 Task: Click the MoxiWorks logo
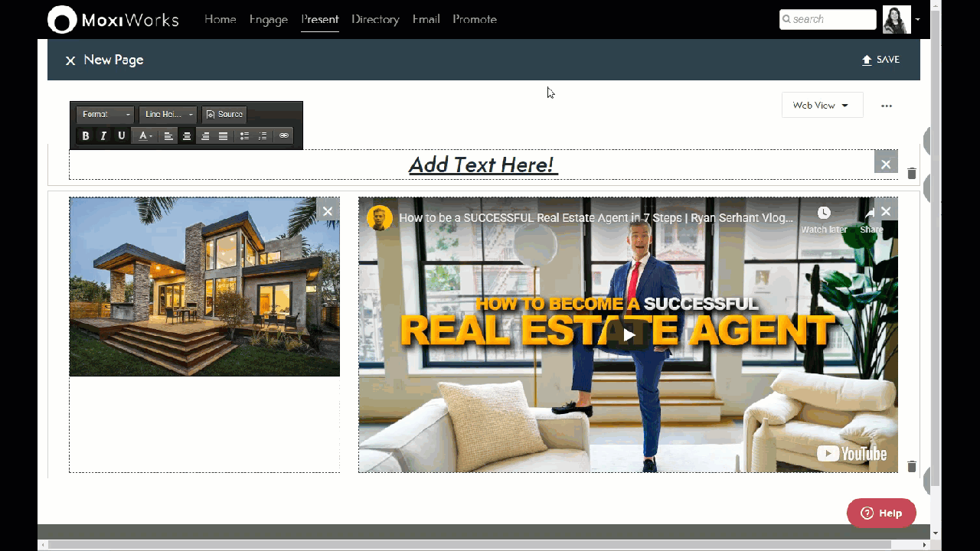pos(113,20)
